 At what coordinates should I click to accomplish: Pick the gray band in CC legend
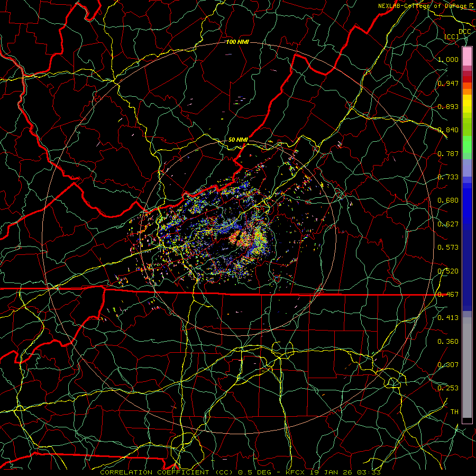click(467, 368)
